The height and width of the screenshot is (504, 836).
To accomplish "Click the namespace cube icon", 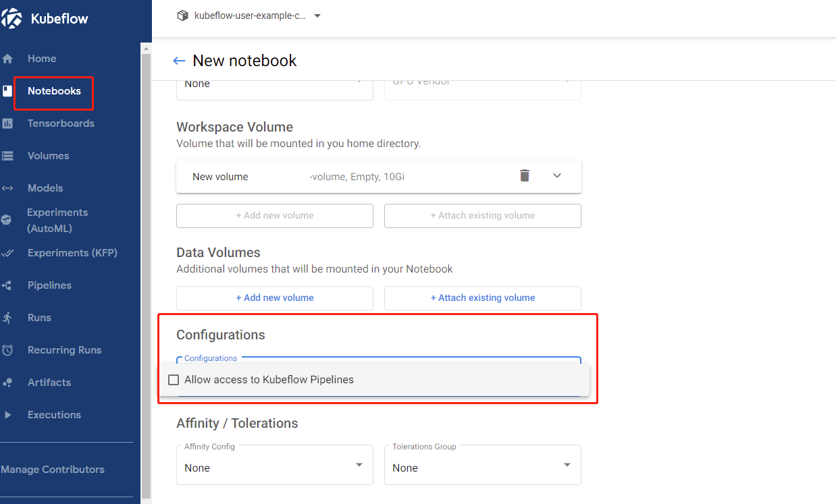I will click(x=182, y=16).
